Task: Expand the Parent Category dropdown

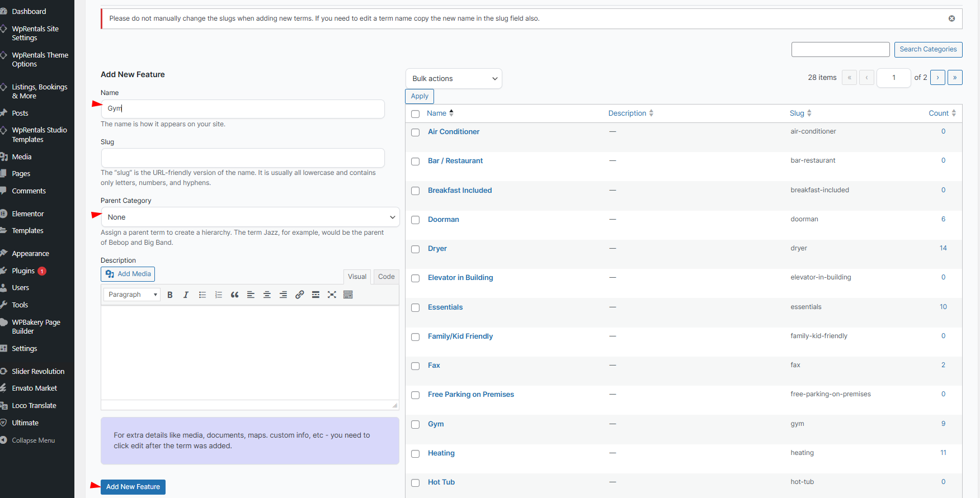Action: [250, 217]
